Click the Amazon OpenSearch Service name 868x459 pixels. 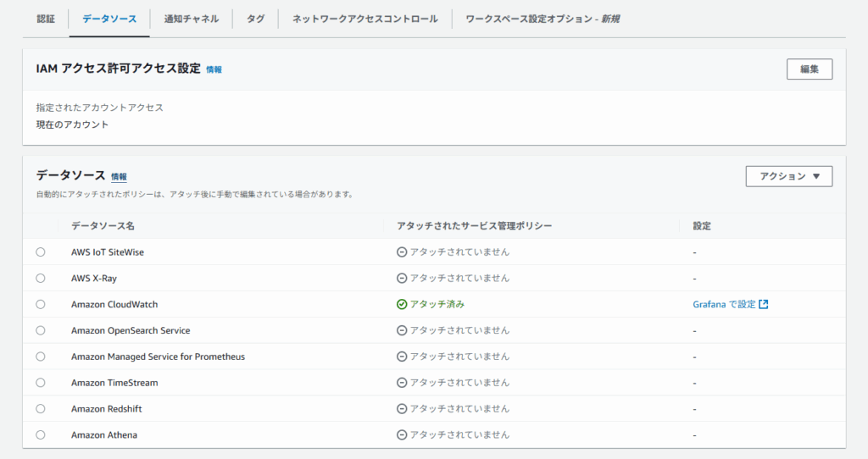point(131,330)
